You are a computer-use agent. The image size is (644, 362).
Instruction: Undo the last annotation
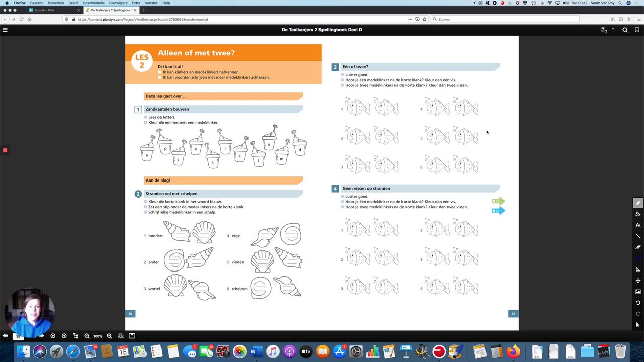tap(638, 303)
